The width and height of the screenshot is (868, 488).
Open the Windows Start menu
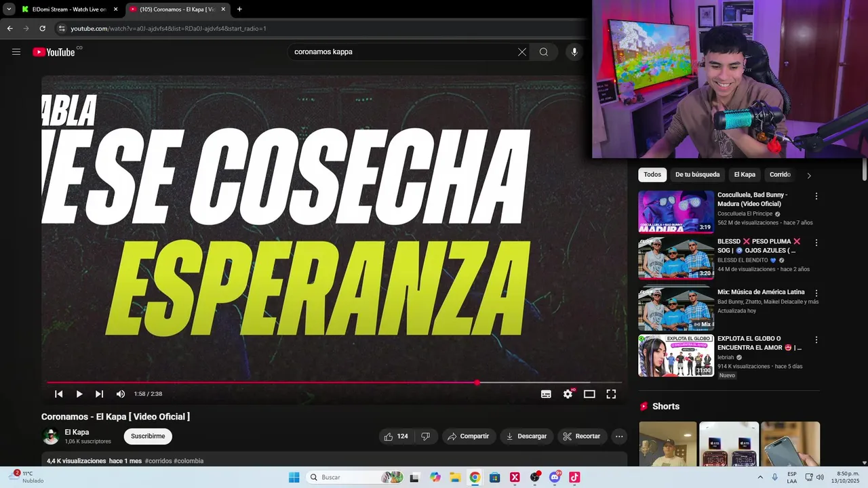coord(294,477)
